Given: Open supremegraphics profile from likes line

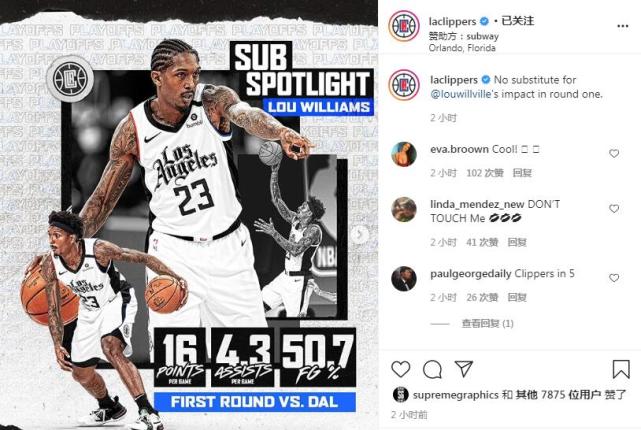Looking at the screenshot, I should 455,395.
